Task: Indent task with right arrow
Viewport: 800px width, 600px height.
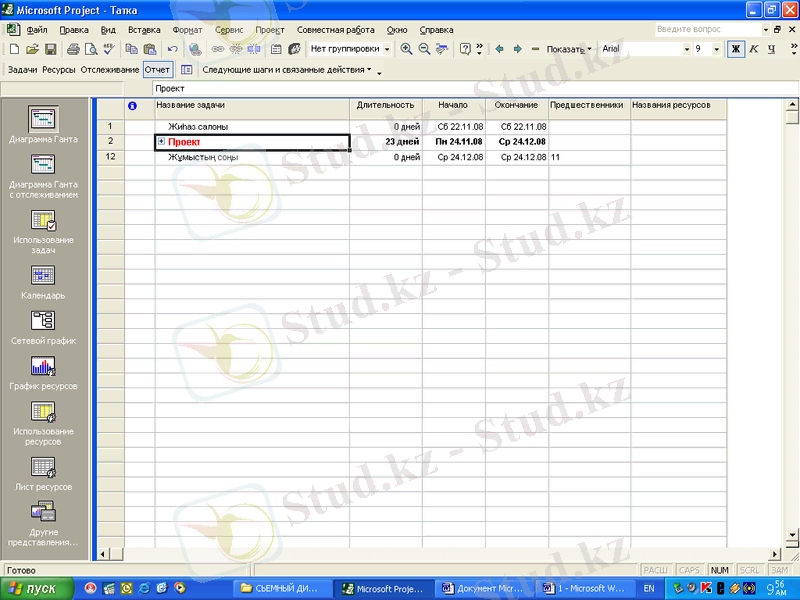Action: pos(517,49)
